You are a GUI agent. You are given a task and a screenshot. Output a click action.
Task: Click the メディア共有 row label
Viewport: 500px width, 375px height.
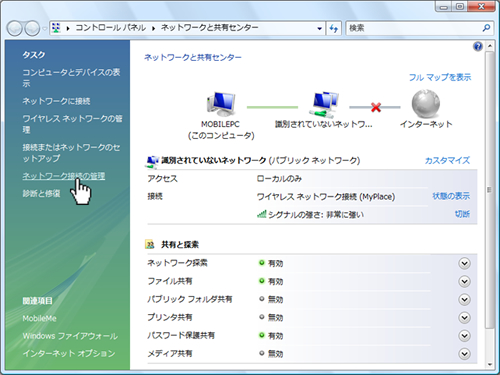point(170,353)
